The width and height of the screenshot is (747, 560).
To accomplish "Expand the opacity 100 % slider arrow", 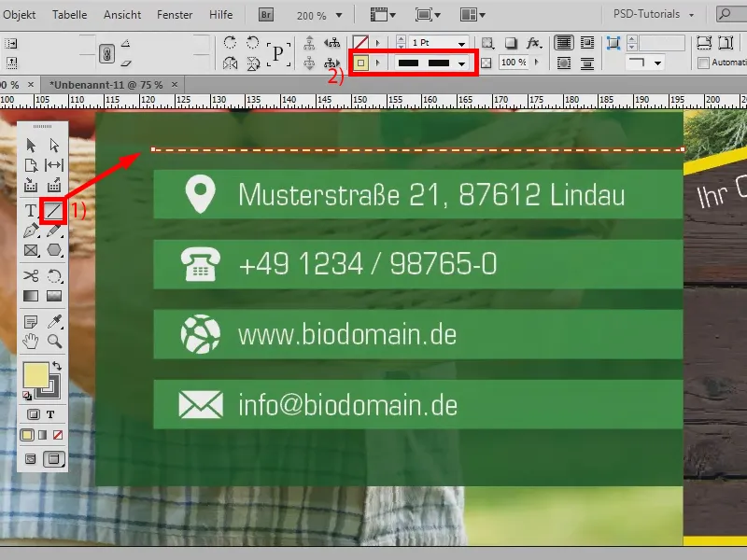I will coord(538,63).
